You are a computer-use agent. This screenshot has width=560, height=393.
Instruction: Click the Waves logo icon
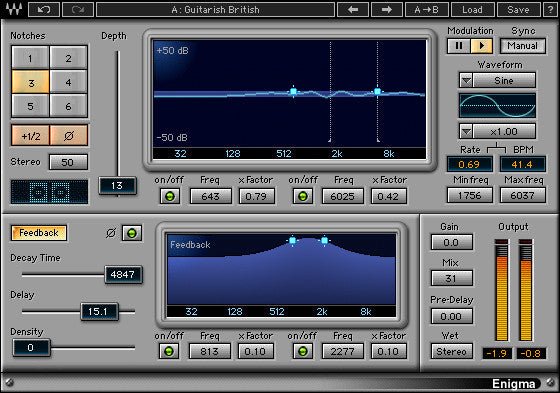pos(14,9)
